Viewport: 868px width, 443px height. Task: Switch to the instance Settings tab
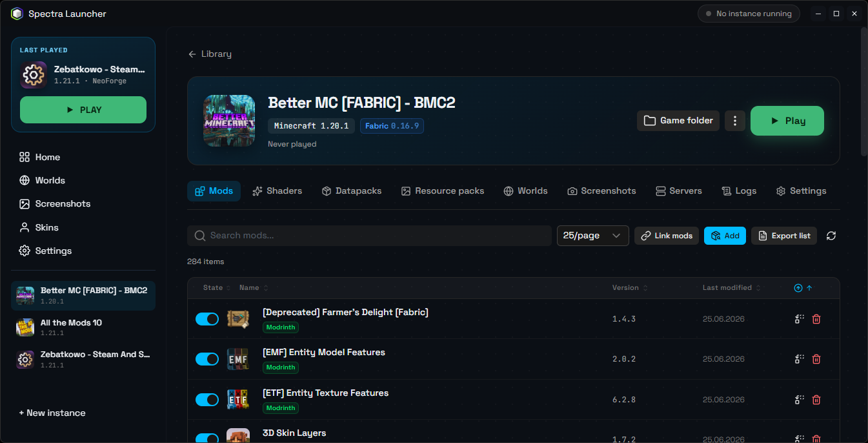(801, 191)
